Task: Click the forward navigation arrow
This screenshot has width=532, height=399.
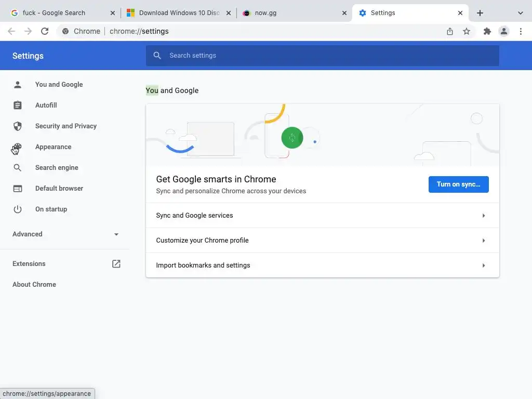Action: 28,31
